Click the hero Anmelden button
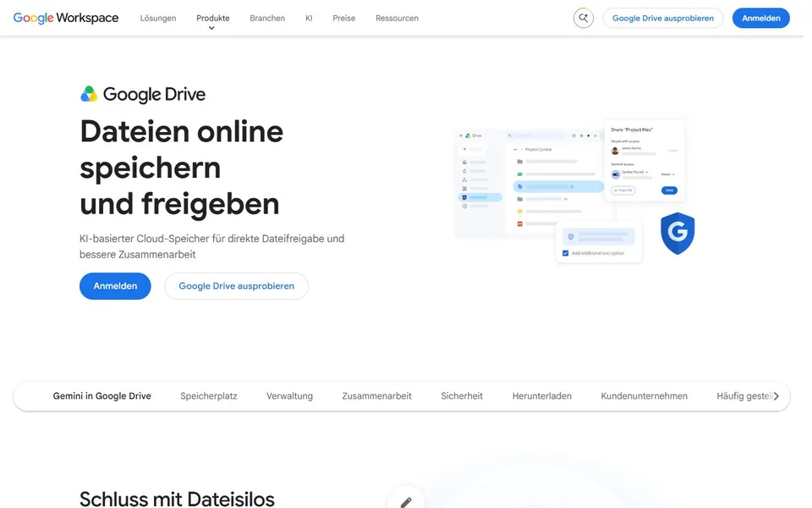The image size is (812, 508). pos(115,286)
